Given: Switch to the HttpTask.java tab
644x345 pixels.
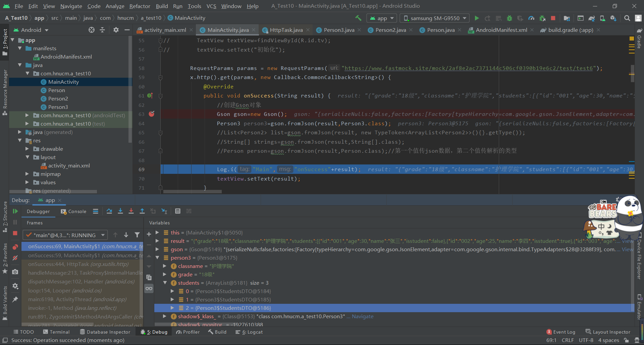Looking at the screenshot, I should [286, 30].
